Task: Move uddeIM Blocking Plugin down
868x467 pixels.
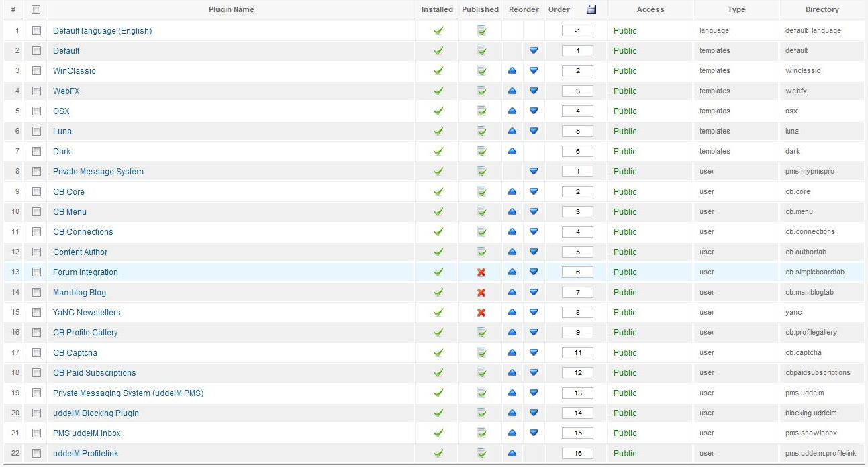Action: click(534, 413)
